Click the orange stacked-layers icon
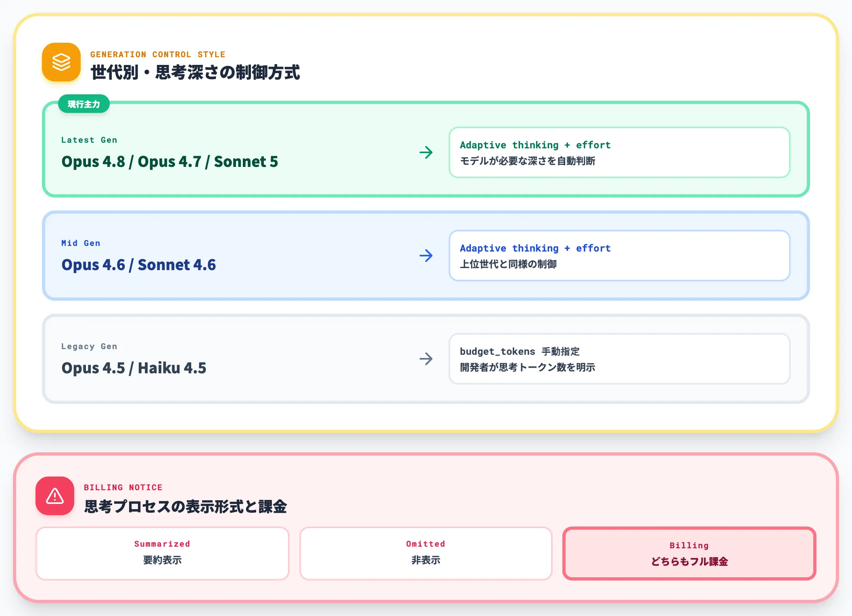 61,62
